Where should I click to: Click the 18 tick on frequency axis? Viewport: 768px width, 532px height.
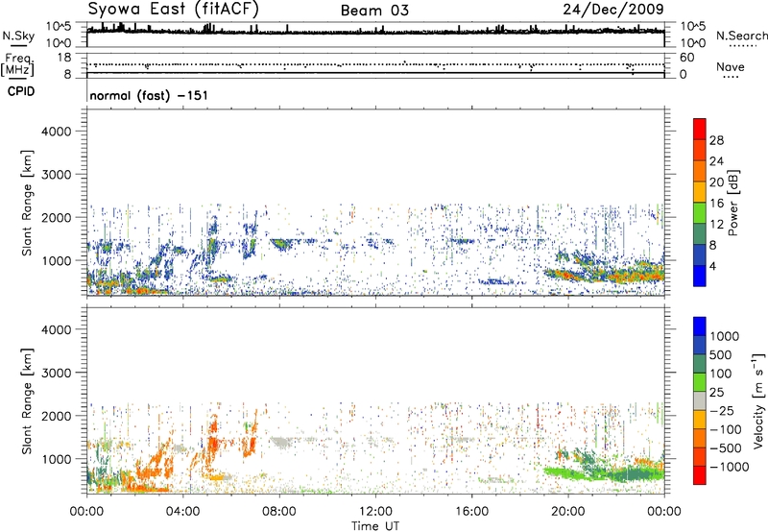point(64,58)
